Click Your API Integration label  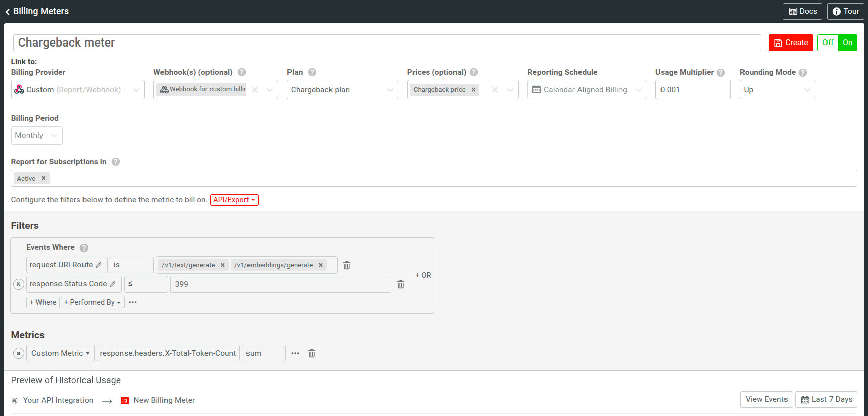pos(58,400)
